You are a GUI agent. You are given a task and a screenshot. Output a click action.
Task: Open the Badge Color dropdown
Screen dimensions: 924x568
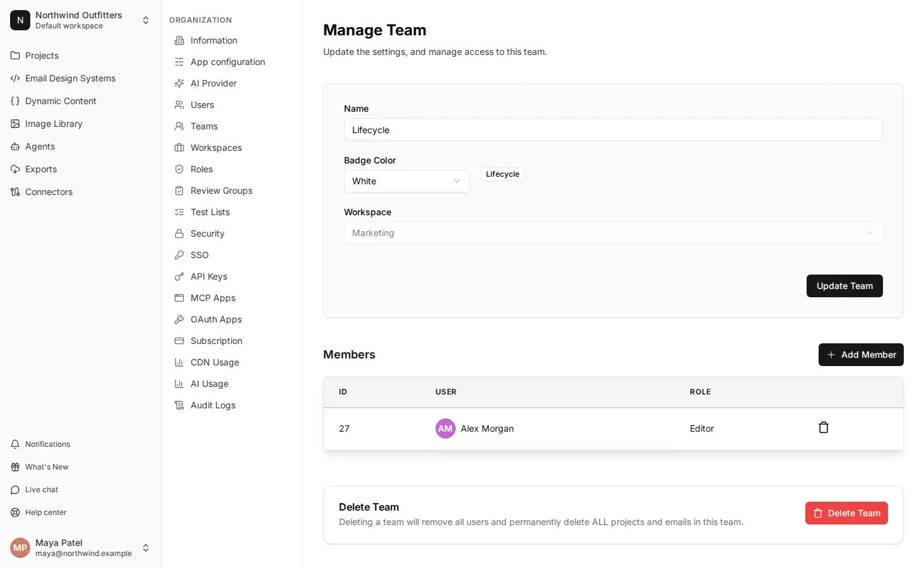point(407,181)
